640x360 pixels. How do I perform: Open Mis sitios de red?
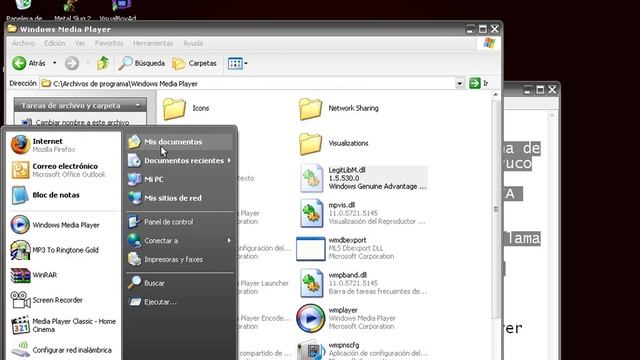(x=180, y=198)
